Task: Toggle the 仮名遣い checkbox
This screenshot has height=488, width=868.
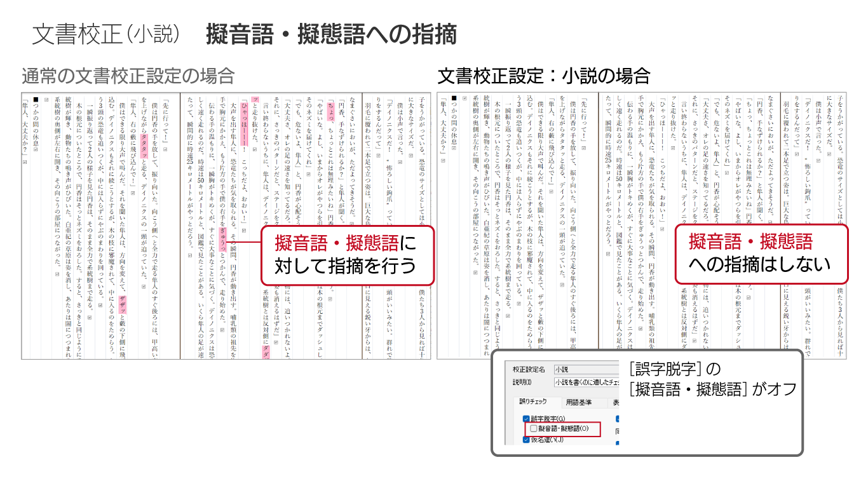Action: coord(526,439)
